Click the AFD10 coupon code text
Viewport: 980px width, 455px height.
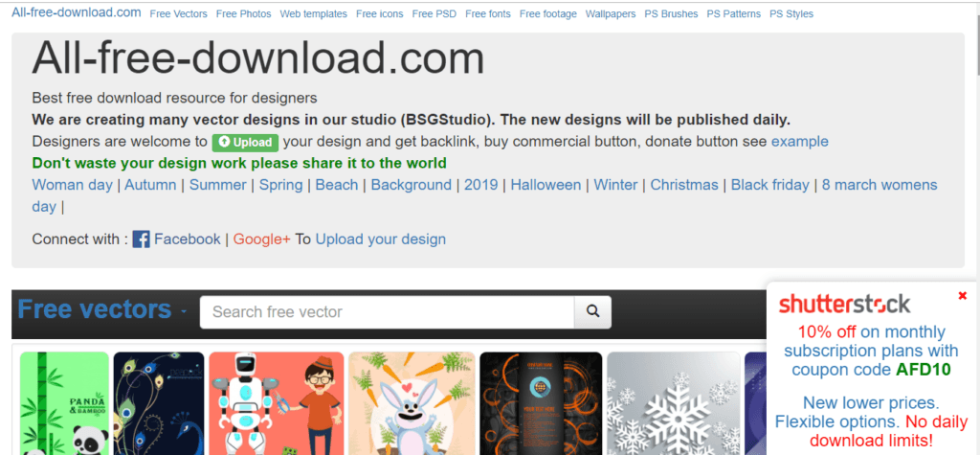tap(924, 370)
